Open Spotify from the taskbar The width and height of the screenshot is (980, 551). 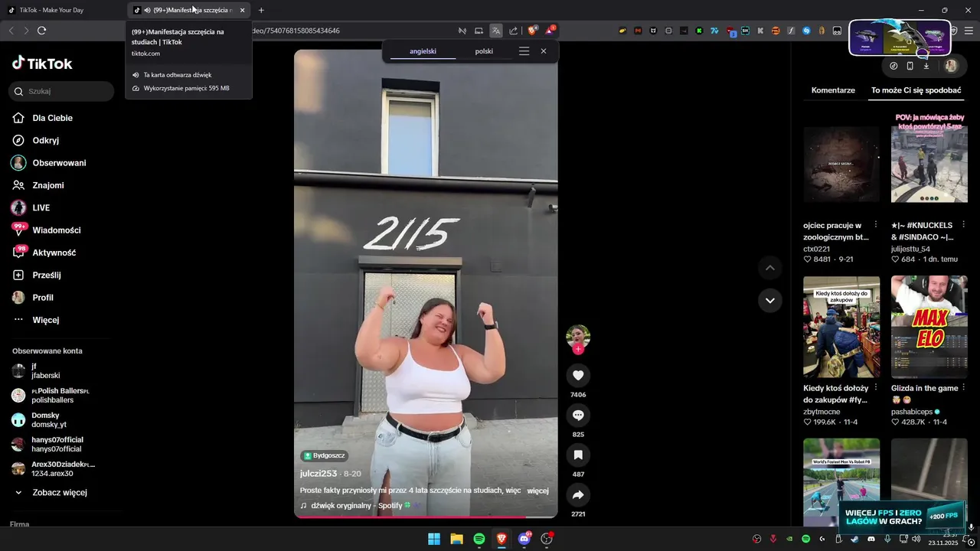479,539
